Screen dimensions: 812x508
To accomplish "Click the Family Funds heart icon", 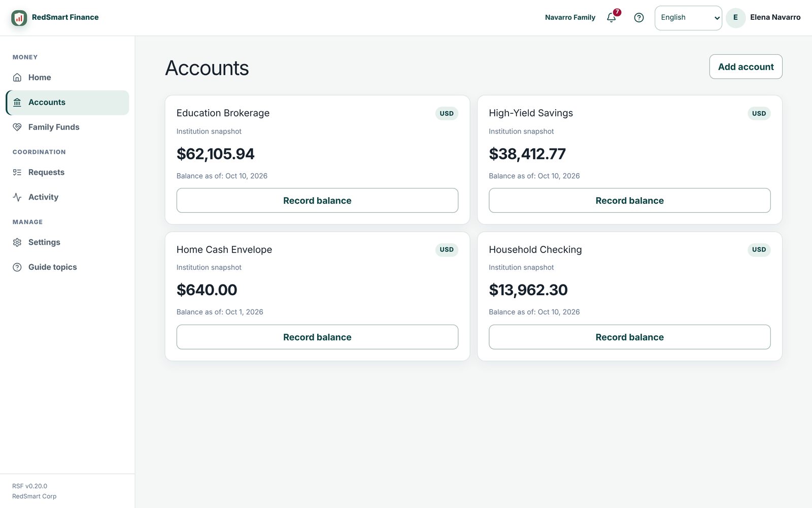I will click(x=17, y=127).
